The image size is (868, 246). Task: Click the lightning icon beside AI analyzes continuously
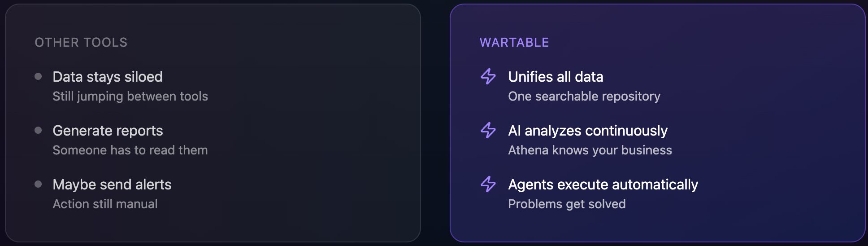(x=488, y=130)
